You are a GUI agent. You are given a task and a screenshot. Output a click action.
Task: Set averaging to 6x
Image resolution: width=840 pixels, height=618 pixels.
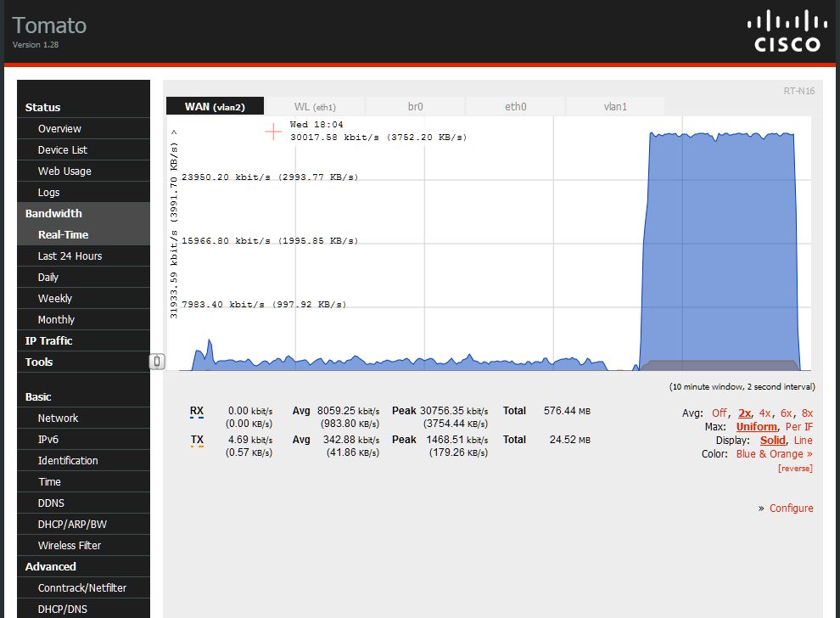pyautogui.click(x=786, y=413)
